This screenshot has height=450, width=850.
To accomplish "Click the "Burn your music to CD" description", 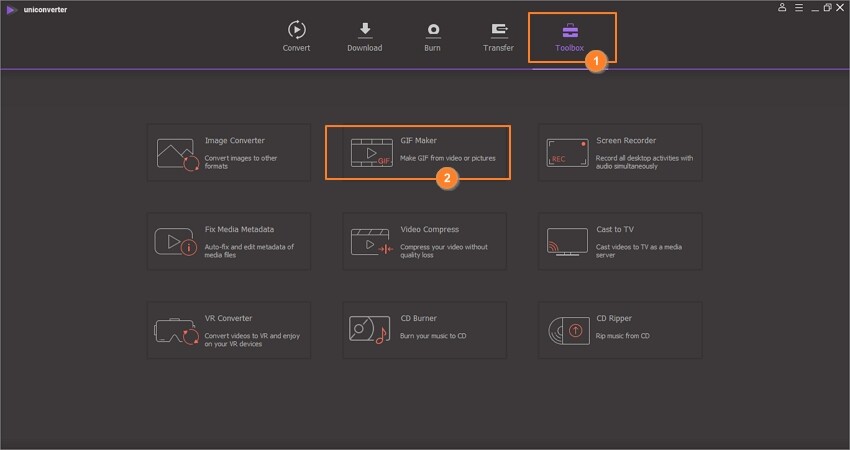I will tap(433, 335).
